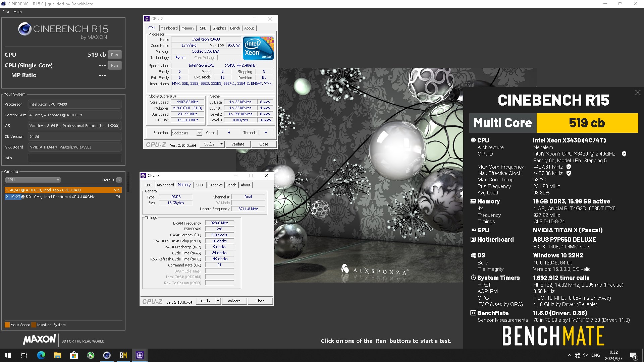Open SPD tab in upper CPU-Z window
Image resolution: width=644 pixels, height=362 pixels.
[203, 28]
